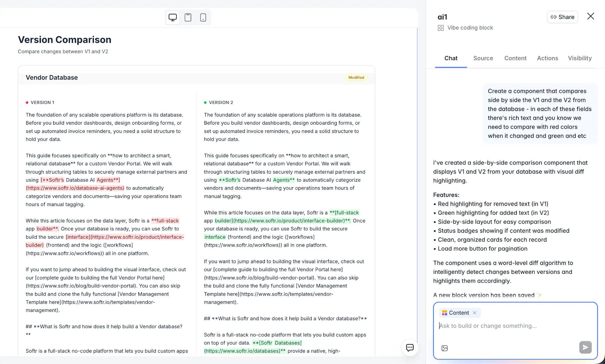Screen dimensions: 605x364
Task: Select the Visibility tab
Action: [580, 58]
